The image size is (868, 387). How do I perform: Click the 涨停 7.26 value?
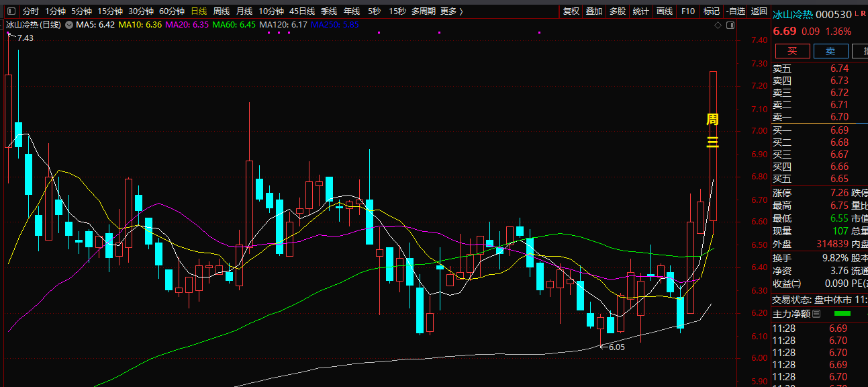coord(839,193)
